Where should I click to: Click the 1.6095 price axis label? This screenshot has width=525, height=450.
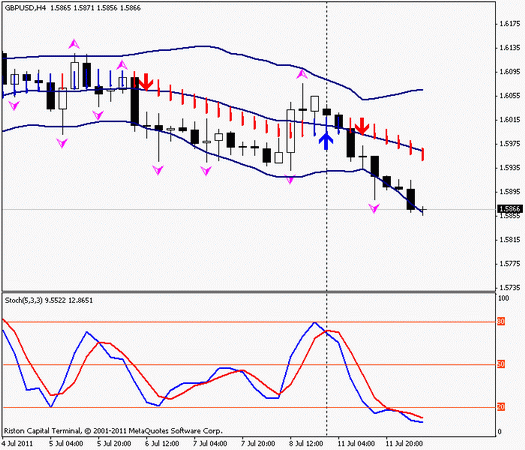[x=510, y=72]
